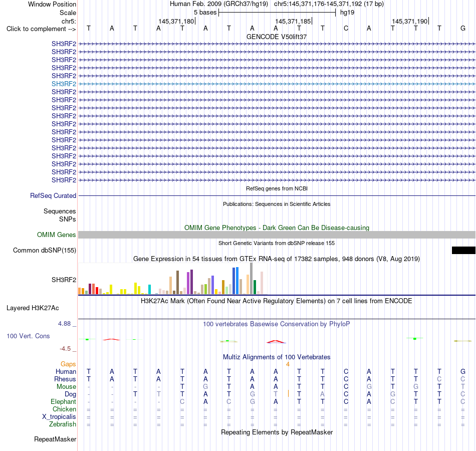Click the orange insertion bar in Dog row
This screenshot has width=476, height=451.
pyautogui.click(x=288, y=393)
